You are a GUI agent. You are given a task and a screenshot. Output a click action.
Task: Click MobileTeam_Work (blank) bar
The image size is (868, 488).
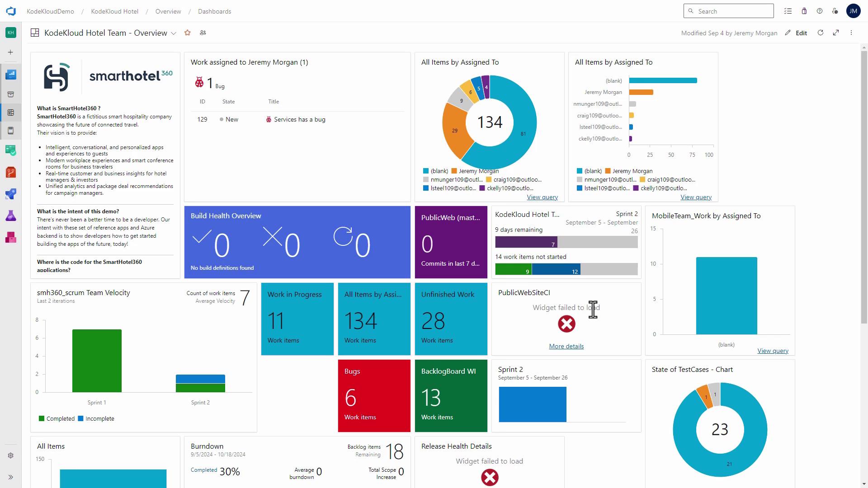(726, 296)
